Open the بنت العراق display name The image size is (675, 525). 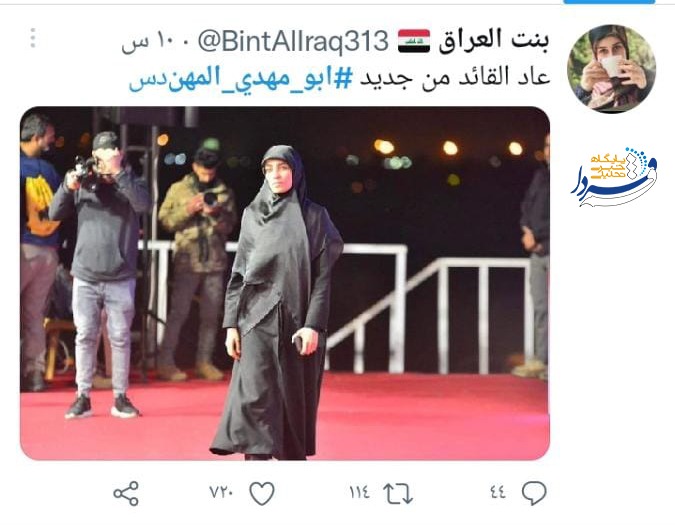[x=494, y=40]
